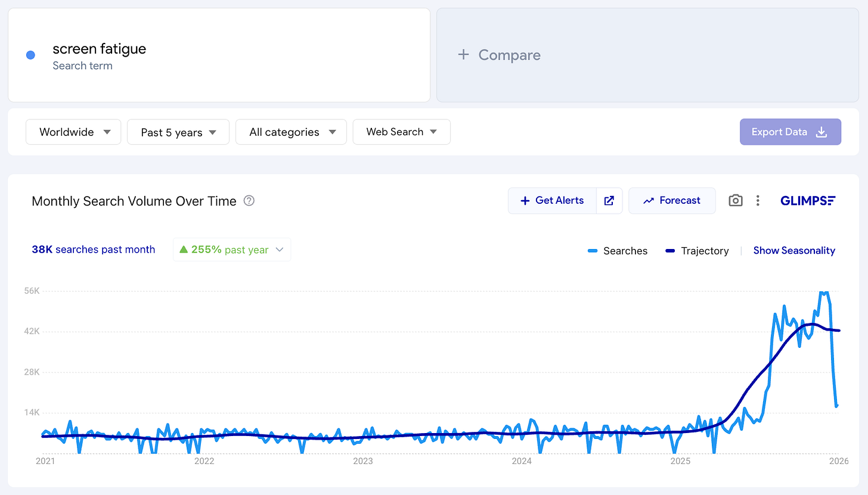Image resolution: width=868 pixels, height=495 pixels.
Task: Toggle the Trajectory series legend
Action: (x=697, y=251)
